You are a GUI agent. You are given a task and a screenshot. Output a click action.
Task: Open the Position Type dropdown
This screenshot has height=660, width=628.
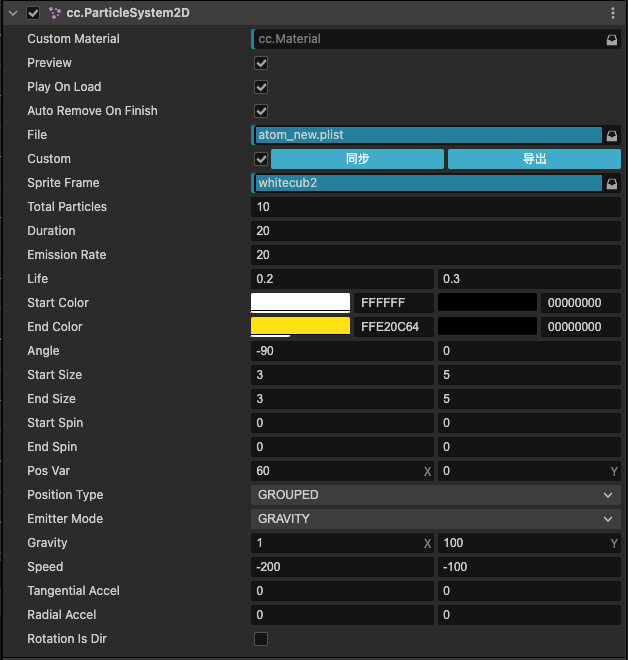pyautogui.click(x=435, y=495)
